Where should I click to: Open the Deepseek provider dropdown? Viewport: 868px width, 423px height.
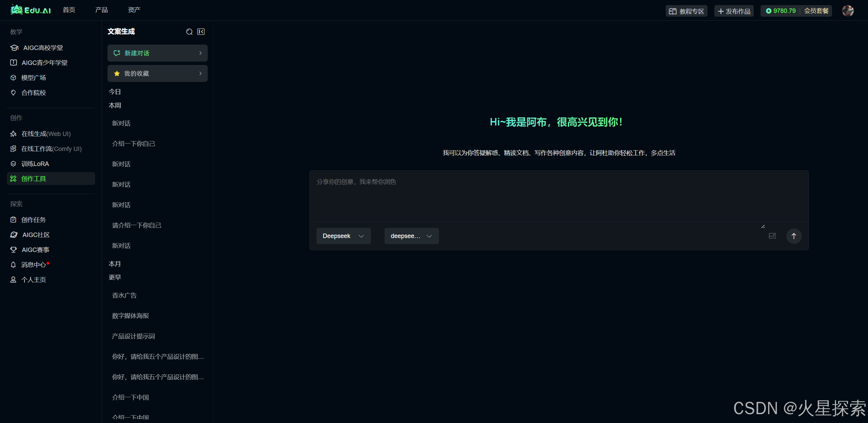tap(343, 236)
